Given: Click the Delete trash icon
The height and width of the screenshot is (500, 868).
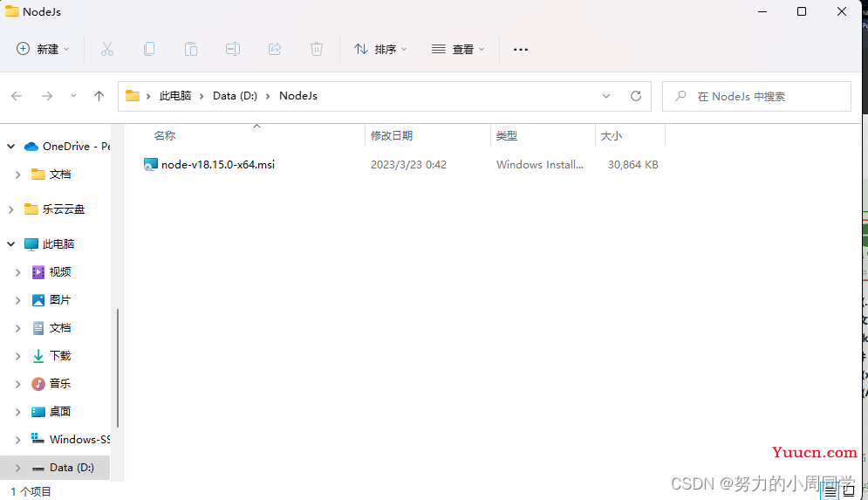Looking at the screenshot, I should (317, 49).
